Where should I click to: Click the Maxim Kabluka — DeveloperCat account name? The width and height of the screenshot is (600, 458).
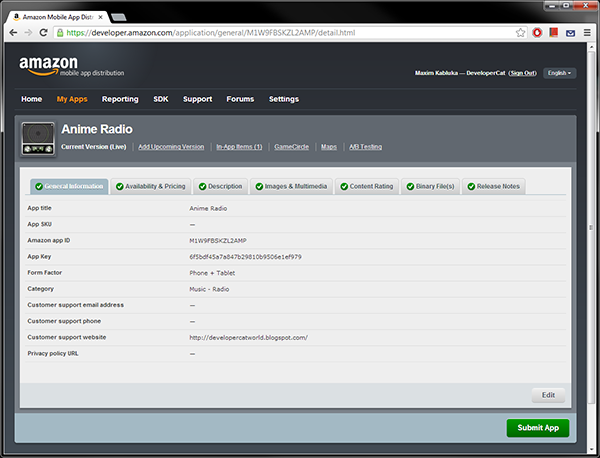pyautogui.click(x=460, y=73)
